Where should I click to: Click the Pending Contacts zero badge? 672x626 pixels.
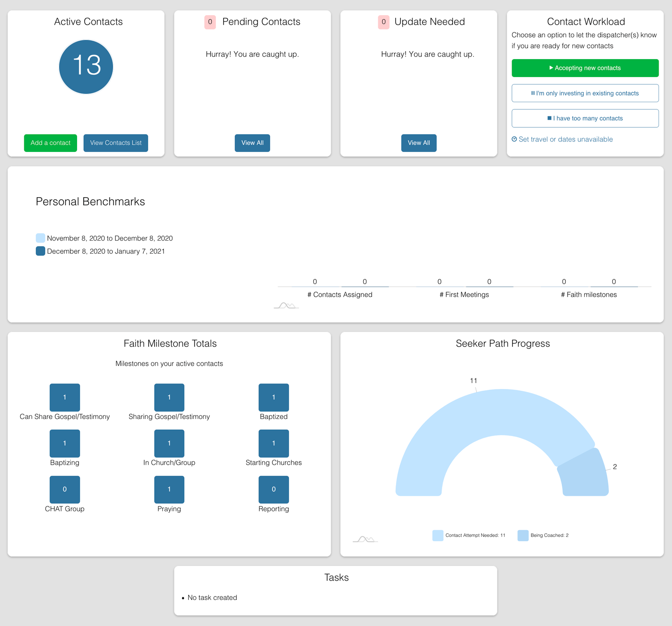tap(210, 22)
